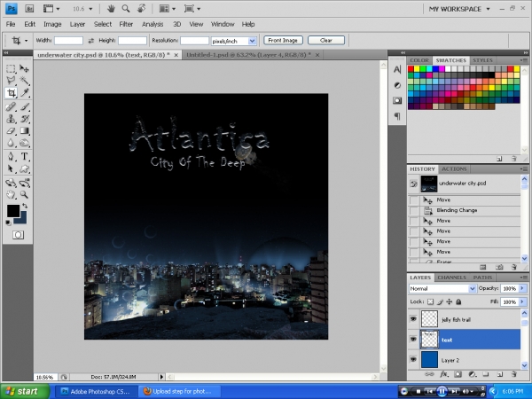Screen dimensions: 532x399
Task: Select the Path Selection tool
Action: (11, 168)
